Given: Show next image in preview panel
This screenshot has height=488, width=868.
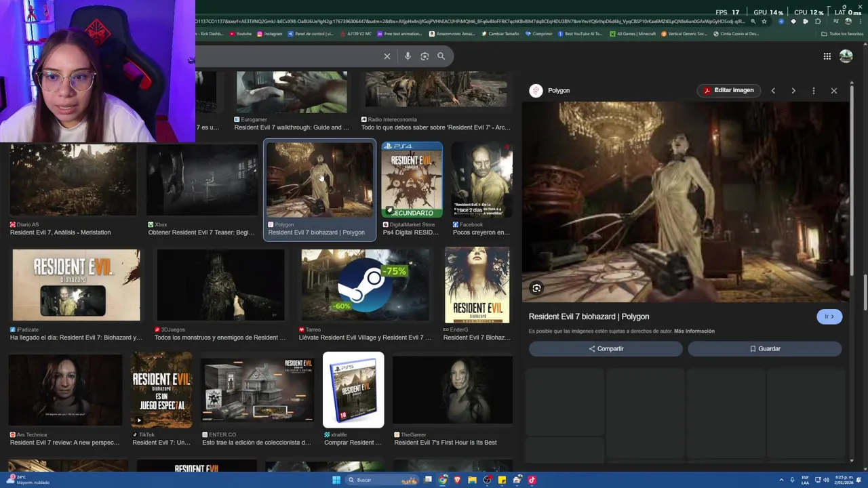Looking at the screenshot, I should [793, 90].
